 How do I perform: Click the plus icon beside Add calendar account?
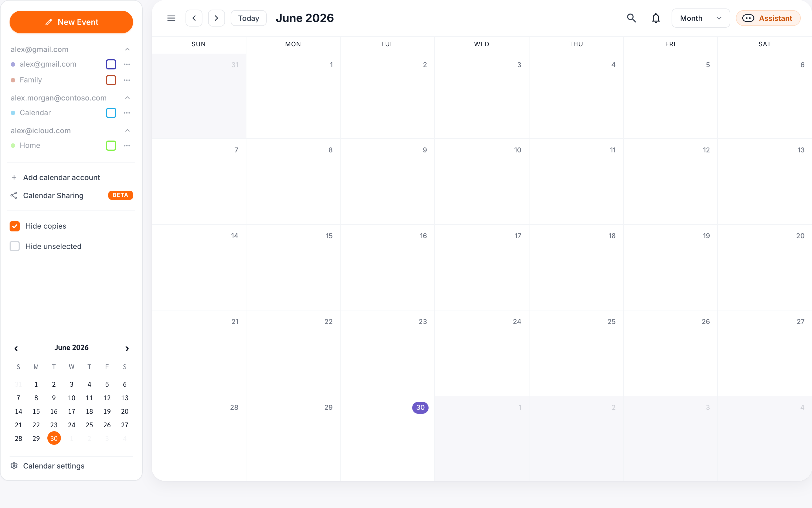coord(14,177)
